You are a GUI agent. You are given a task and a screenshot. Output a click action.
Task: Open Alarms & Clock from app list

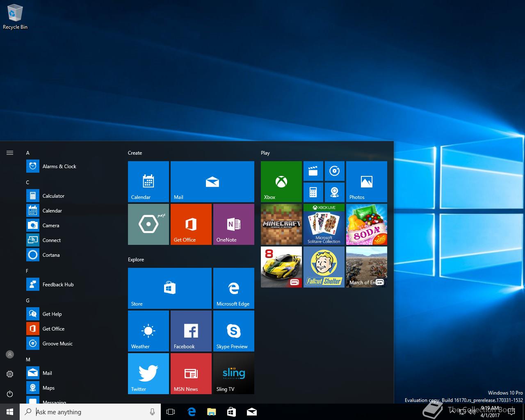pos(72,167)
